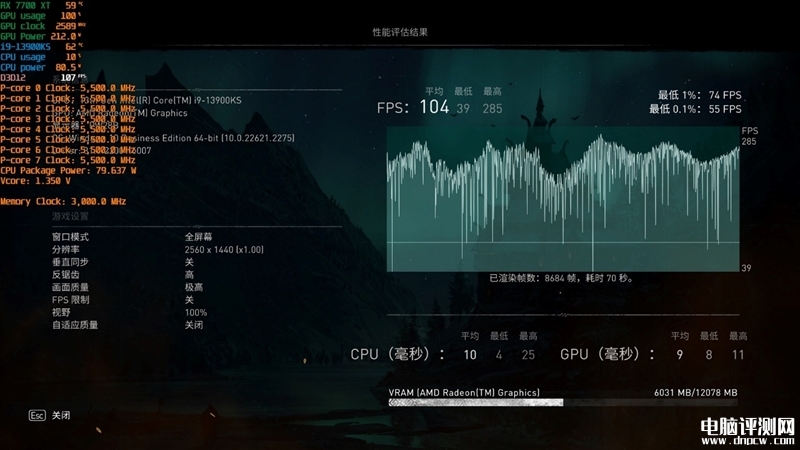Click the average FPS value 104

(434, 107)
